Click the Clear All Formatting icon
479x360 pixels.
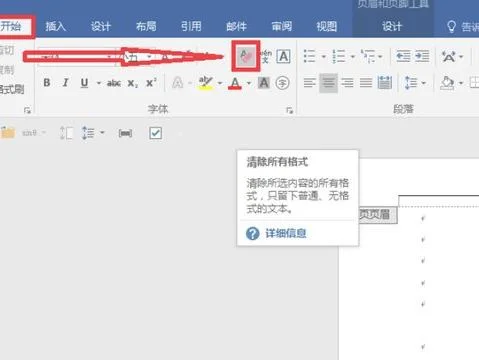click(x=246, y=56)
